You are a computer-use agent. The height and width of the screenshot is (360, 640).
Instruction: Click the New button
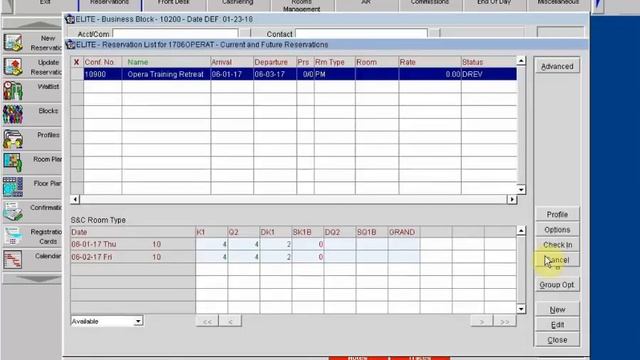(557, 310)
